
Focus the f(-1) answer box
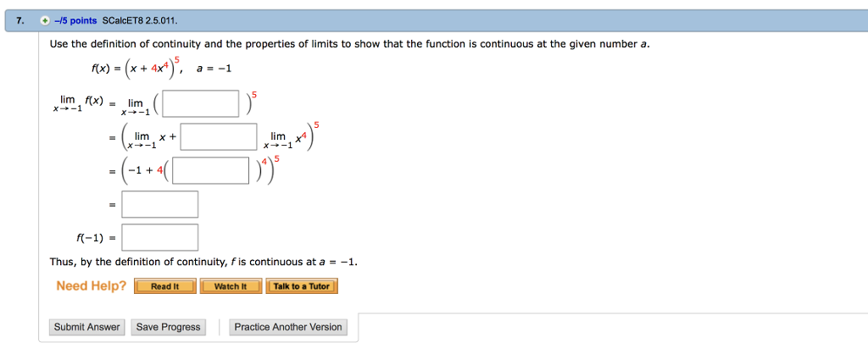click(x=159, y=237)
